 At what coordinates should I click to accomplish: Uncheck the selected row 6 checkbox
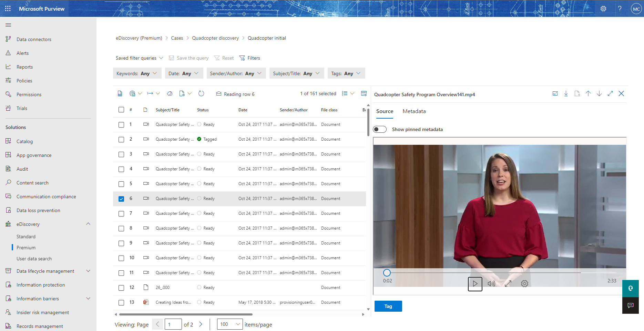tap(121, 199)
